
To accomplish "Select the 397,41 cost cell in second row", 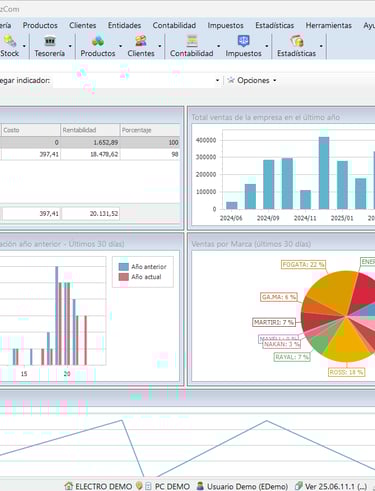I will 30,154.
